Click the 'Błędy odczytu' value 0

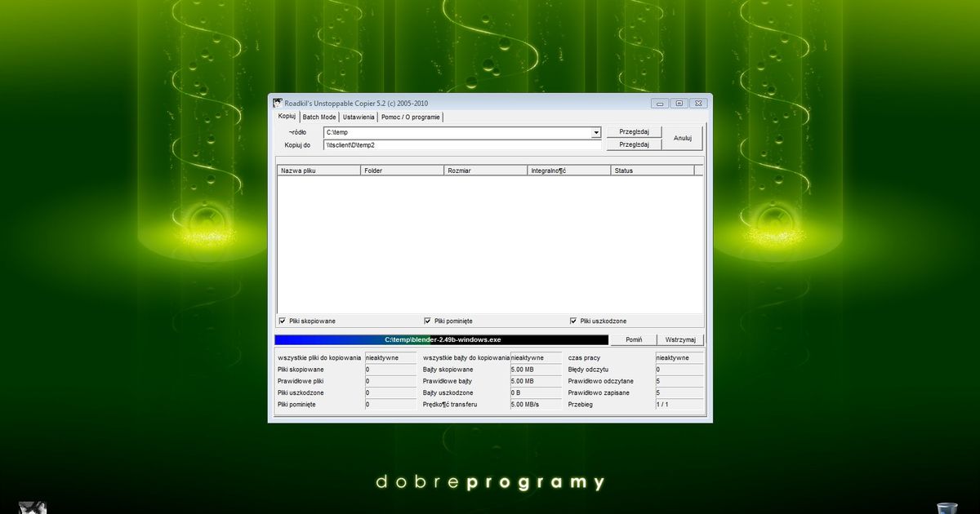679,370
